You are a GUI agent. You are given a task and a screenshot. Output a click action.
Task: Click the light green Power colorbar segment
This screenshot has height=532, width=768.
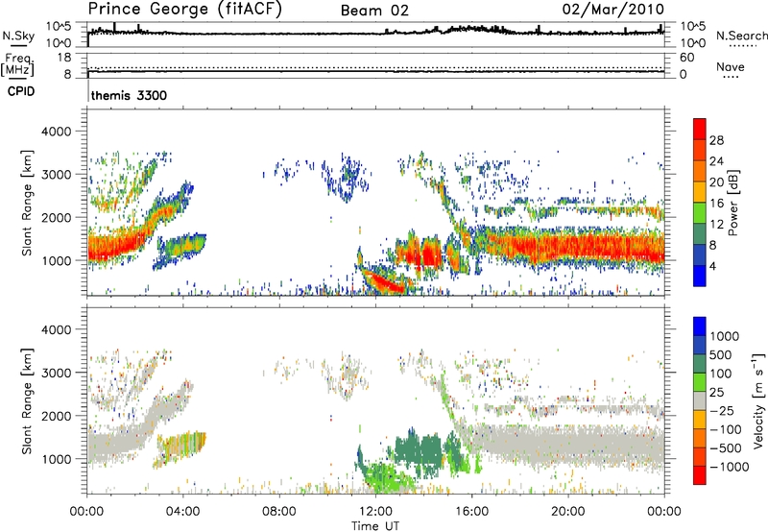tap(700, 212)
